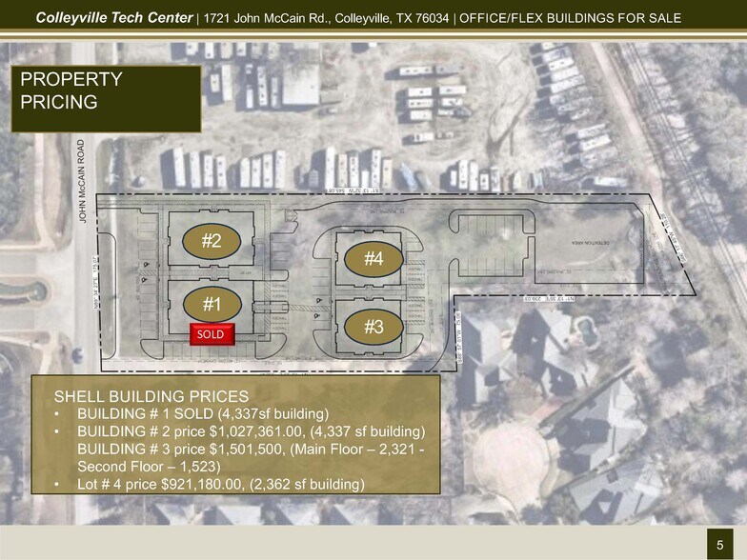Click the PROPERTY PRICING title box
The image size is (747, 560).
(x=105, y=98)
